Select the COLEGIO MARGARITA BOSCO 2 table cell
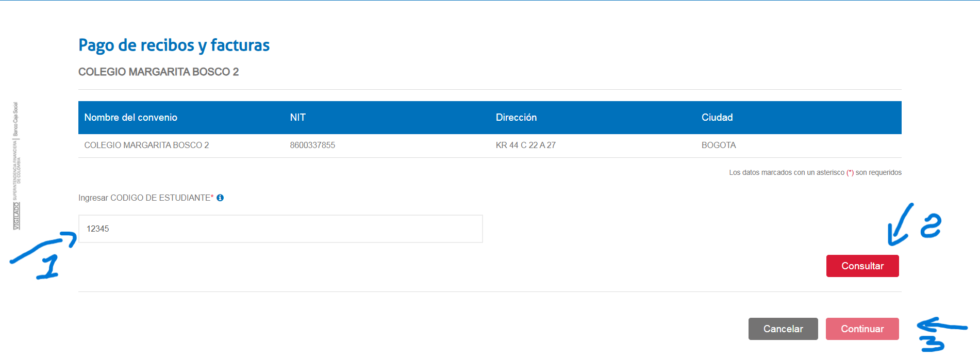Image resolution: width=980 pixels, height=357 pixels. [146, 145]
